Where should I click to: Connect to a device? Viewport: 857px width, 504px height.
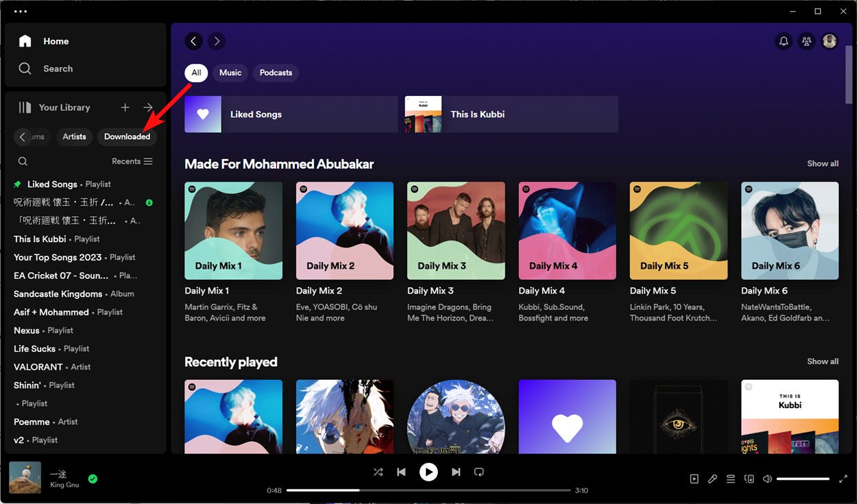click(749, 478)
